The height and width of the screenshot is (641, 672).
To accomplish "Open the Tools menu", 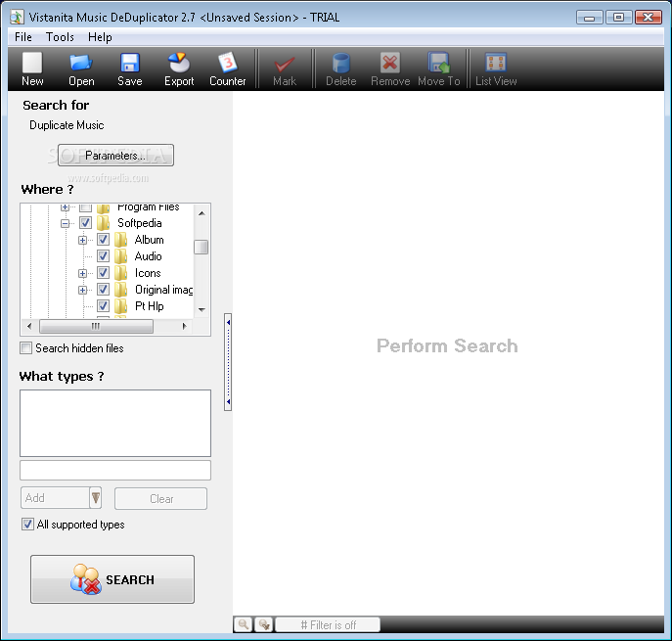I will tap(60, 37).
